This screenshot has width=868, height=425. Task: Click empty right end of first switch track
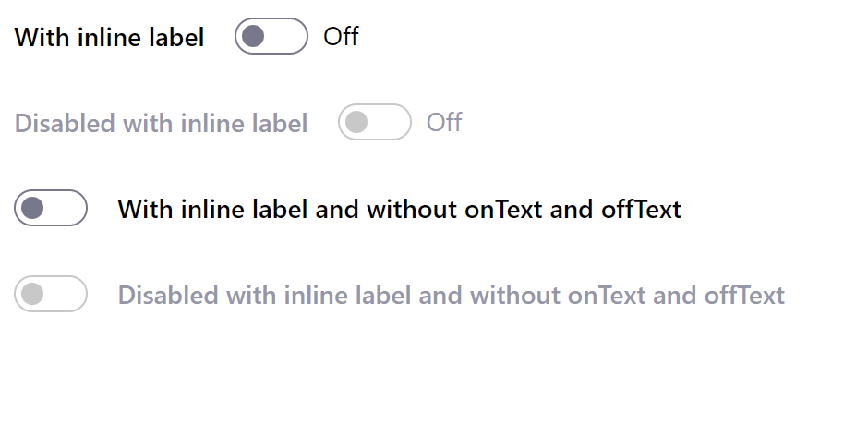point(290,37)
